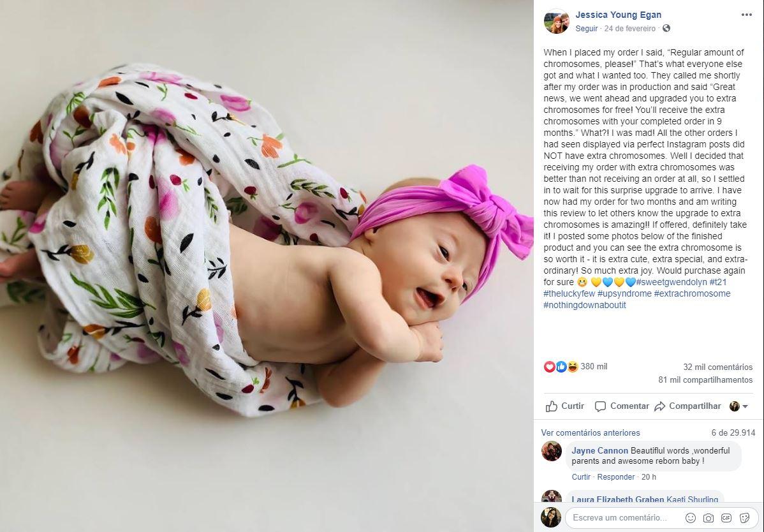Add a GIF to the comment
Screen dimensions: 764x532
[x=726, y=518]
